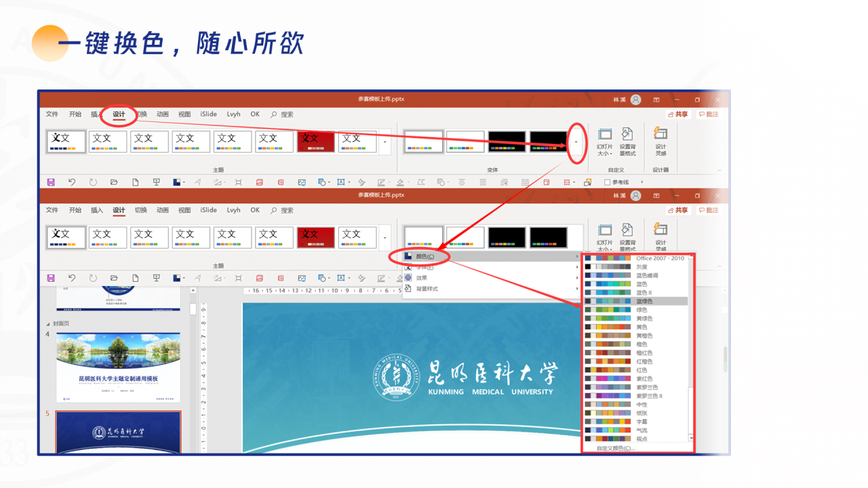Click color list scrollbar down arrow
Screen dimensions: 868x488
tap(691, 439)
